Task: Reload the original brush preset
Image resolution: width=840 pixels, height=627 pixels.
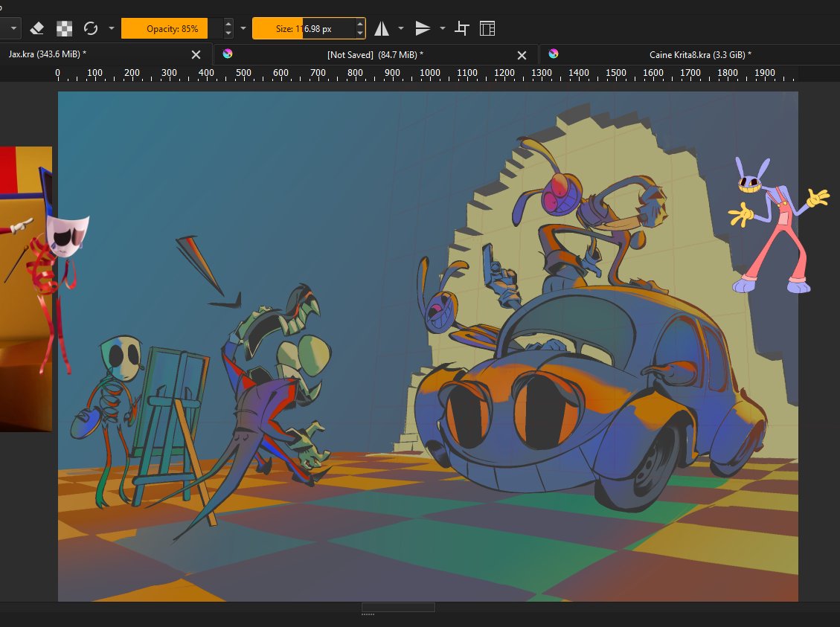Action: (x=91, y=28)
